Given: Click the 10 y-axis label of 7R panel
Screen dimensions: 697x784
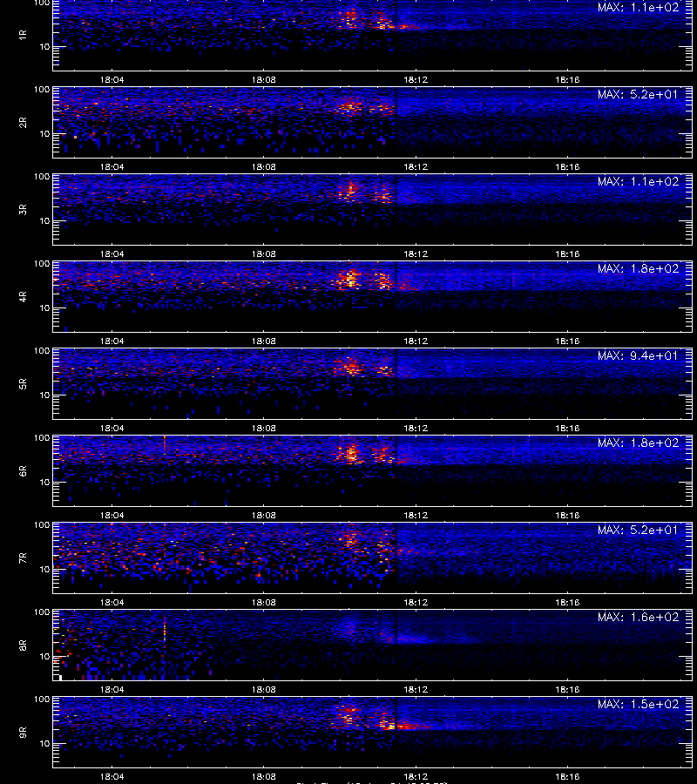Looking at the screenshot, I should 44,569.
